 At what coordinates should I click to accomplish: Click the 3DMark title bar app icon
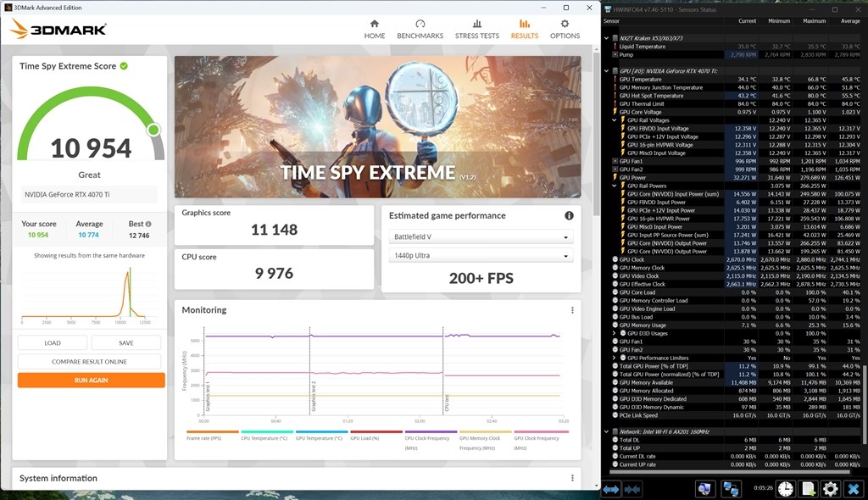[8, 8]
